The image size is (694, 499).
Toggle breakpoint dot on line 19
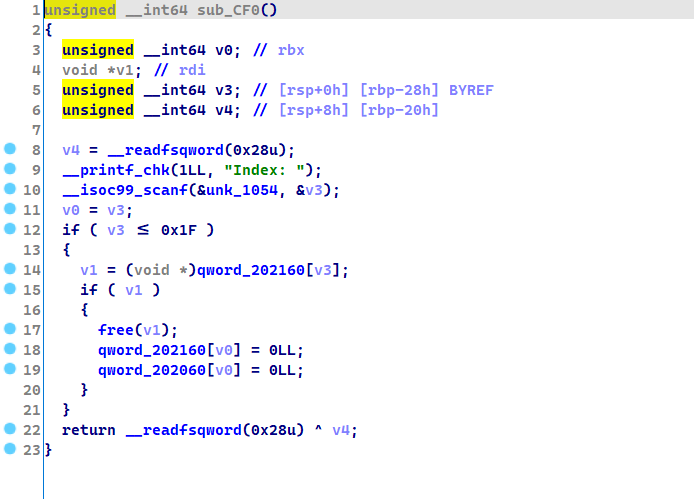tap(10, 369)
